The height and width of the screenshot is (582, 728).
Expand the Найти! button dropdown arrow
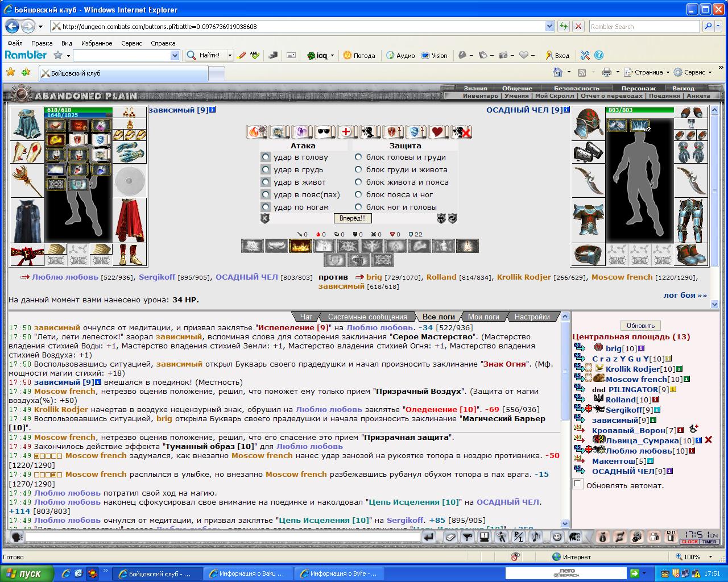point(230,55)
